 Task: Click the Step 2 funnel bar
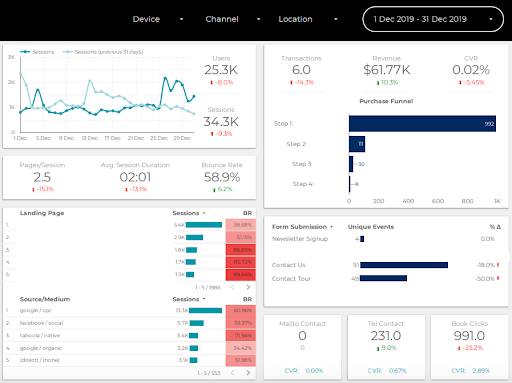click(357, 144)
